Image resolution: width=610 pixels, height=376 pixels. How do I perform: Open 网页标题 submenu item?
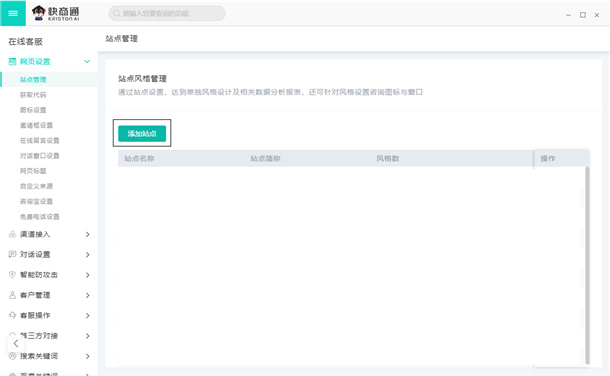coord(33,171)
